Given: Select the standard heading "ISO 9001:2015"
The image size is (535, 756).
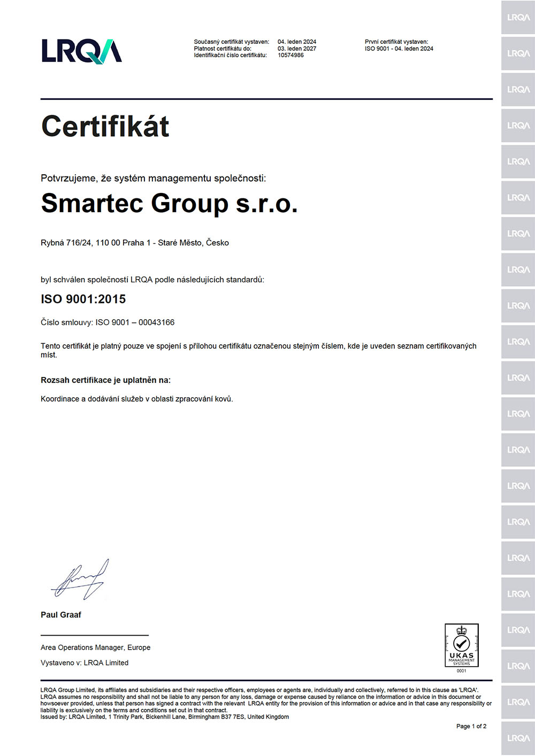Looking at the screenshot, I should pos(83,299).
